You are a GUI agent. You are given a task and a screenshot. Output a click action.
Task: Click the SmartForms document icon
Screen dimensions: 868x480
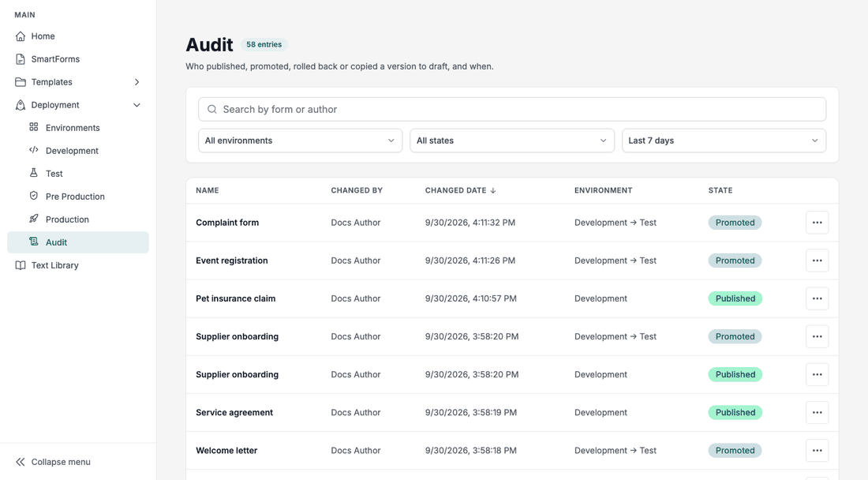21,59
